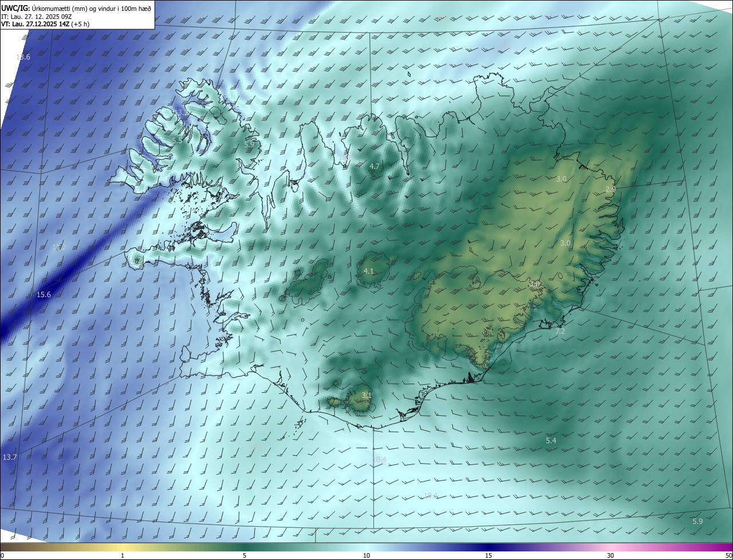This screenshot has height=560, width=733.
Task: Click the color scale tick label 0
Action: (2, 555)
